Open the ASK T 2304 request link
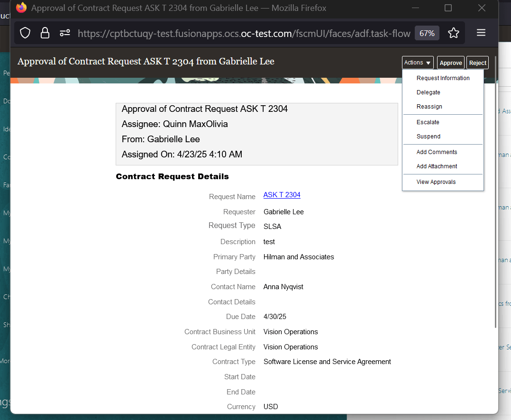Image resolution: width=511 pixels, height=420 pixels. tap(282, 194)
